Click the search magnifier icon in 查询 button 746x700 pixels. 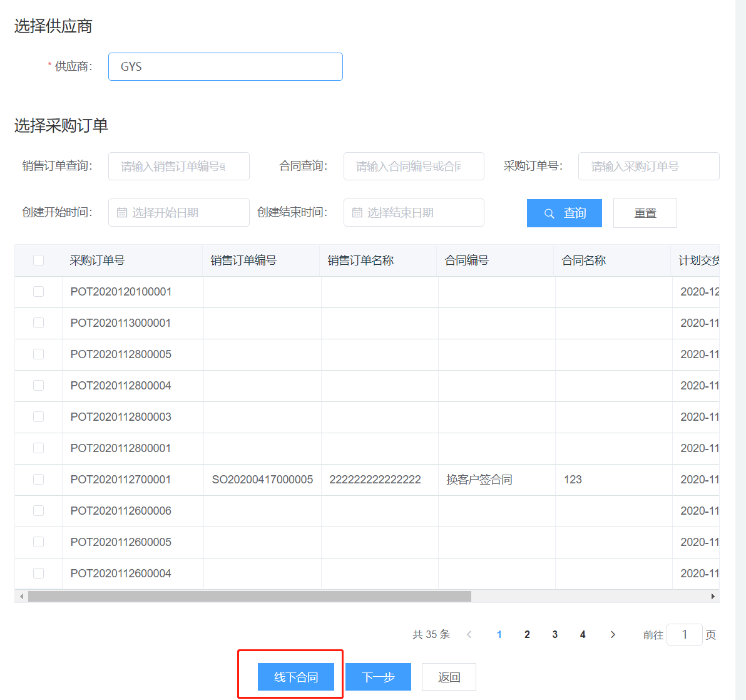(549, 214)
